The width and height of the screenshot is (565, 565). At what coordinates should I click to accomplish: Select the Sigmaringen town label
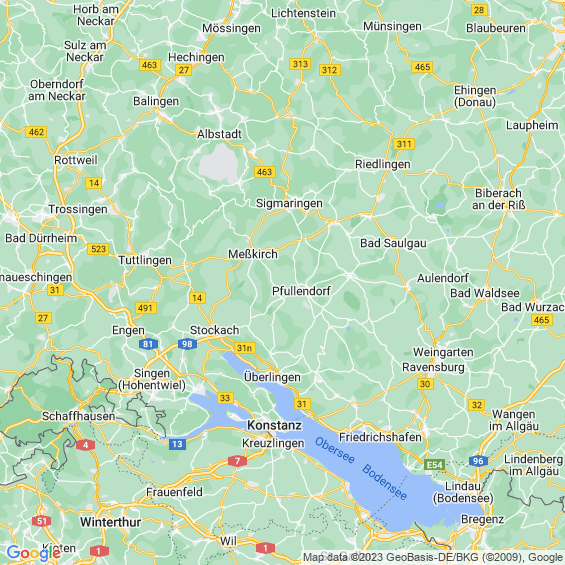tap(289, 203)
